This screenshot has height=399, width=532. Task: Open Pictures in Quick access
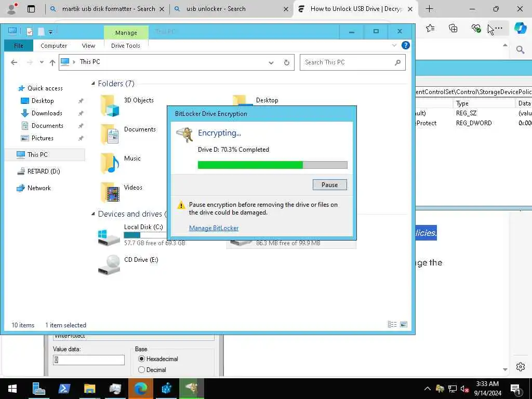point(42,138)
